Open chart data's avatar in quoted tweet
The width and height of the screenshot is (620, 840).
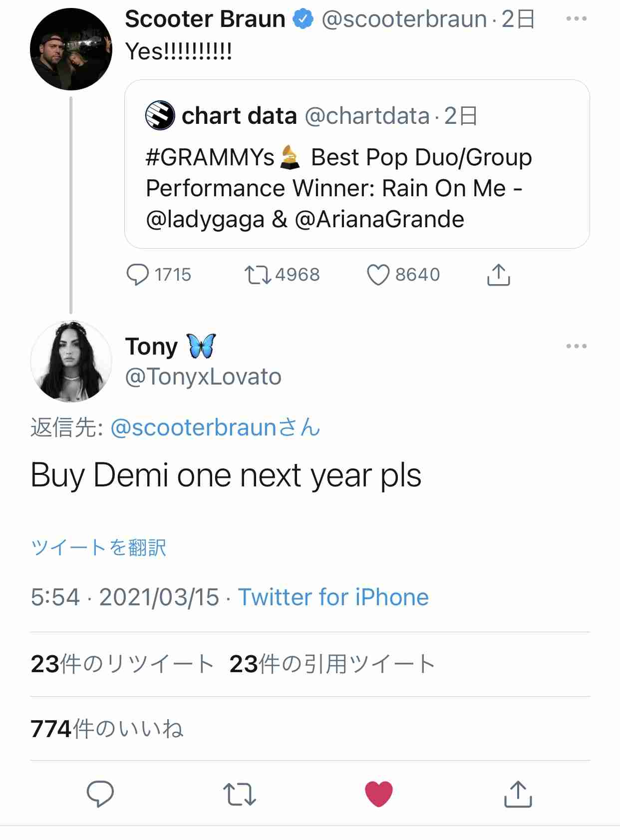point(160,115)
